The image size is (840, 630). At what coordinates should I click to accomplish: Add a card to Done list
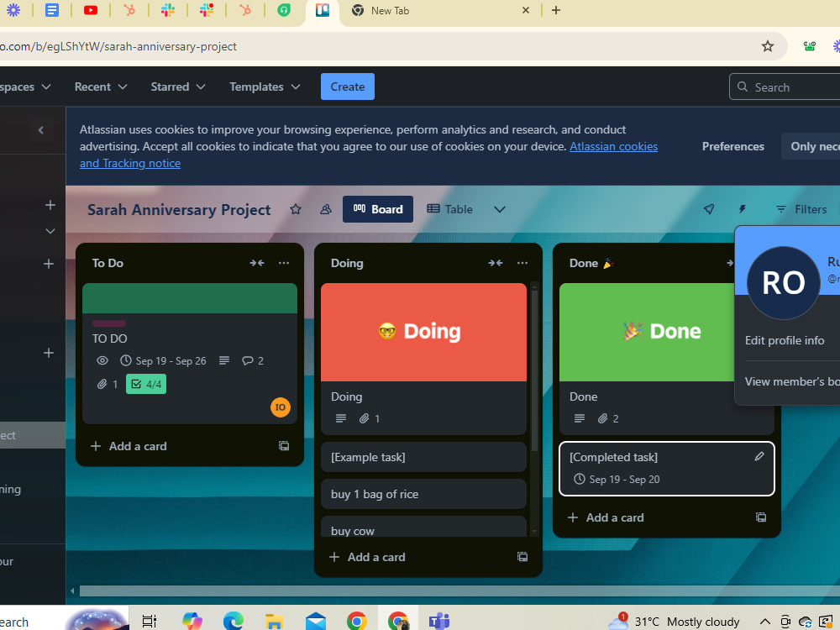(x=606, y=517)
